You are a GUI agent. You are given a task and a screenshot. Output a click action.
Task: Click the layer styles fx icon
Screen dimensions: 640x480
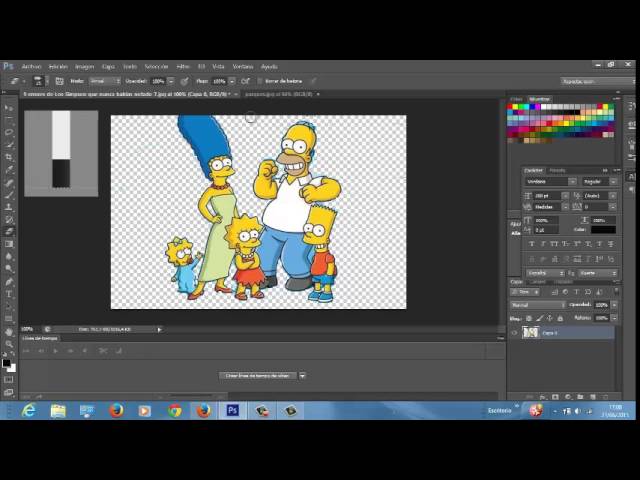click(543, 397)
